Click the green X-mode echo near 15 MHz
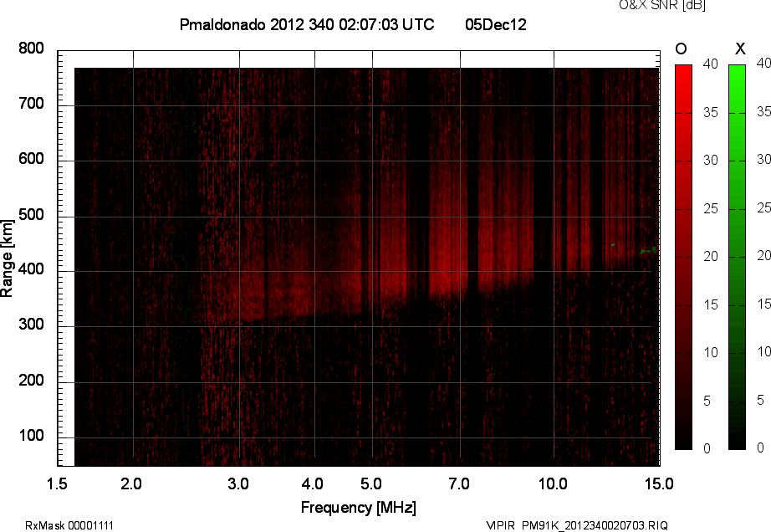The width and height of the screenshot is (771, 532). (648, 251)
